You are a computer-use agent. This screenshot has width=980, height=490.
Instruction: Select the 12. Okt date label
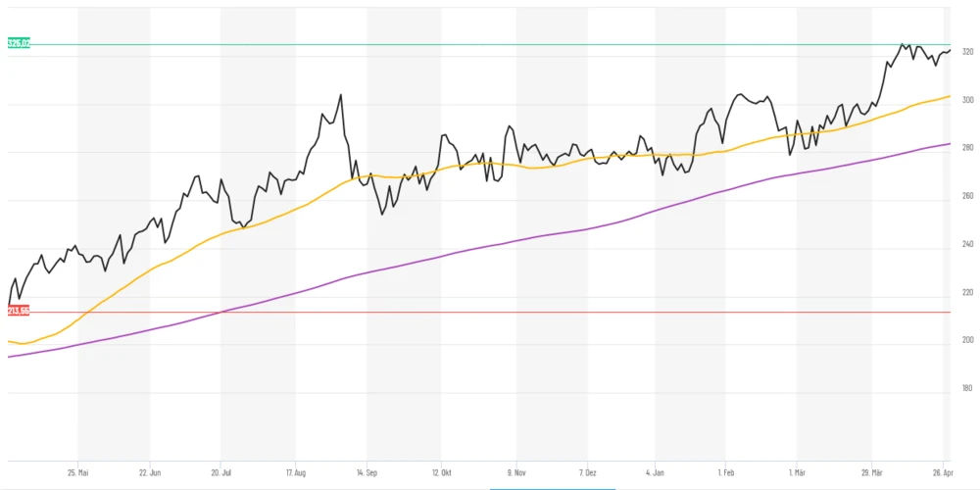(439, 471)
